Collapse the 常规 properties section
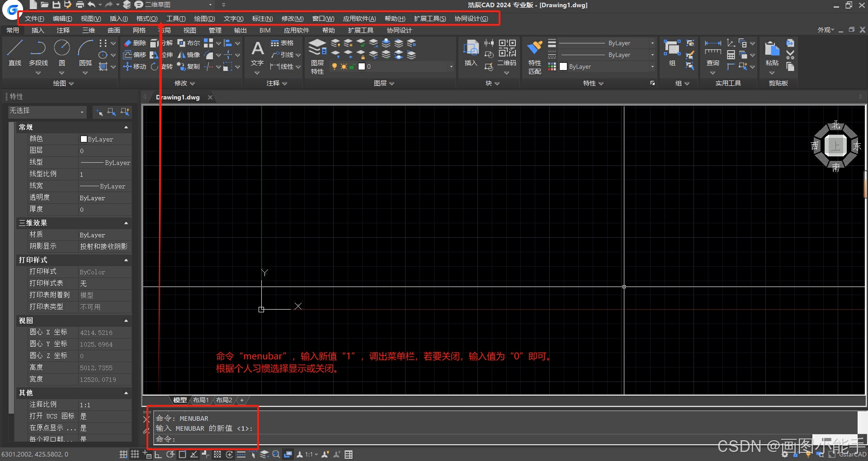 (x=126, y=127)
